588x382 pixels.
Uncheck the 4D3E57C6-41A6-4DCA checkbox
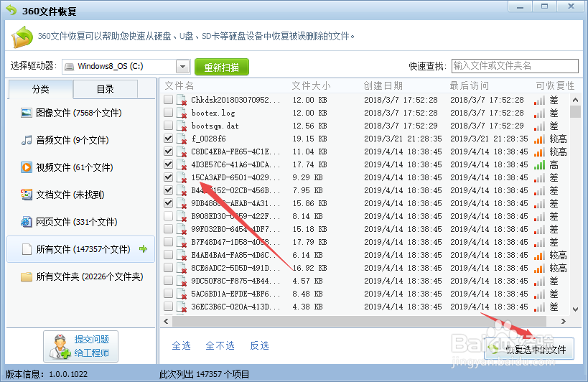point(169,164)
